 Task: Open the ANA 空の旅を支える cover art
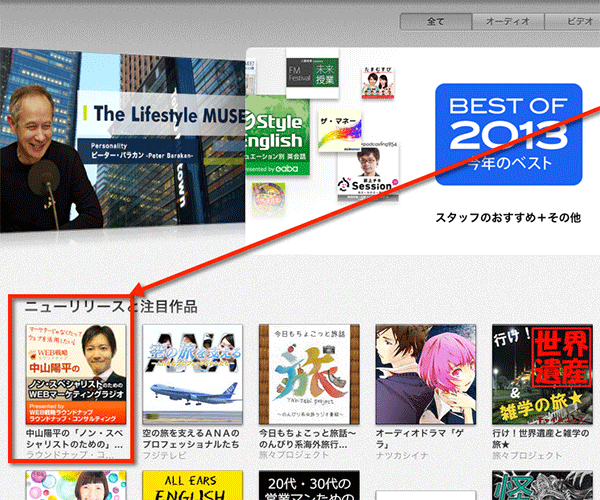coord(192,375)
